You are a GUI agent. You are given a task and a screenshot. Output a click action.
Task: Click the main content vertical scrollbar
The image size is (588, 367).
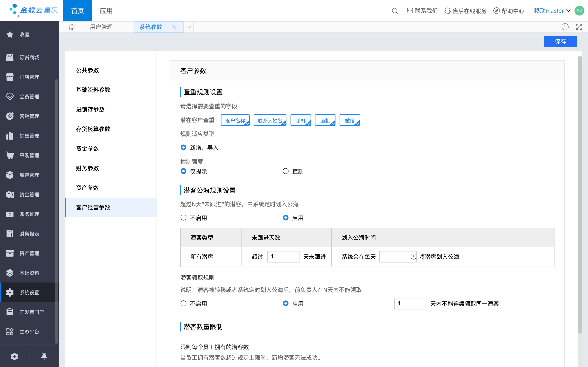click(x=580, y=195)
